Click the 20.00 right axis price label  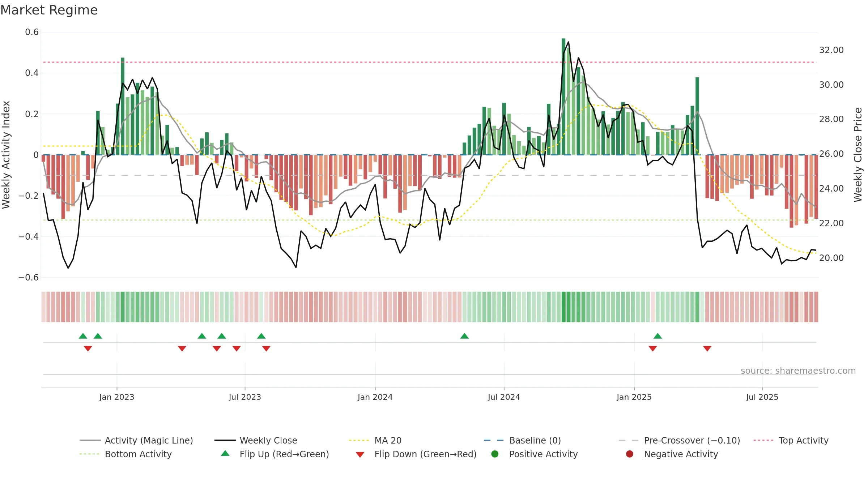pos(831,258)
